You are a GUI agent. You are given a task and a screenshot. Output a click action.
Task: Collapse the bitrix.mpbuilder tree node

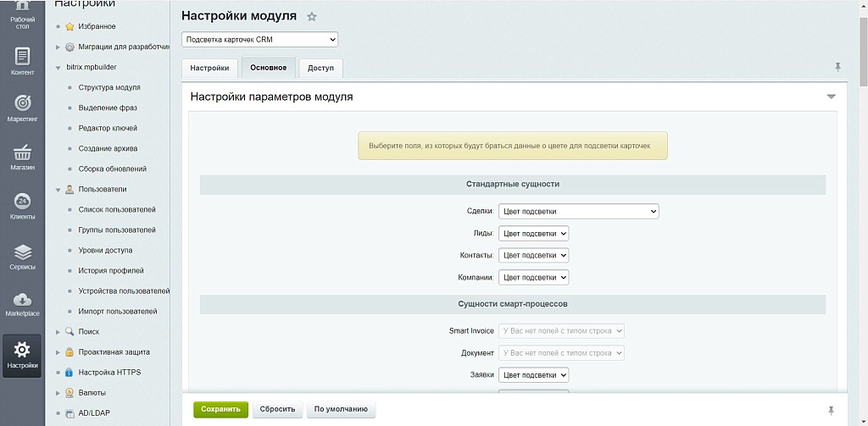coord(58,68)
